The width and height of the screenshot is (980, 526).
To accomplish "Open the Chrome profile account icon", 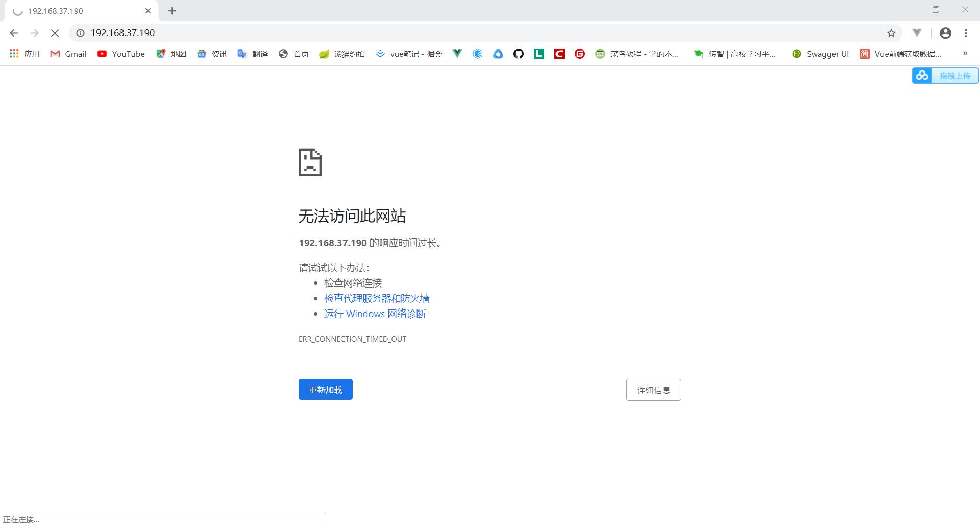I will [x=945, y=33].
